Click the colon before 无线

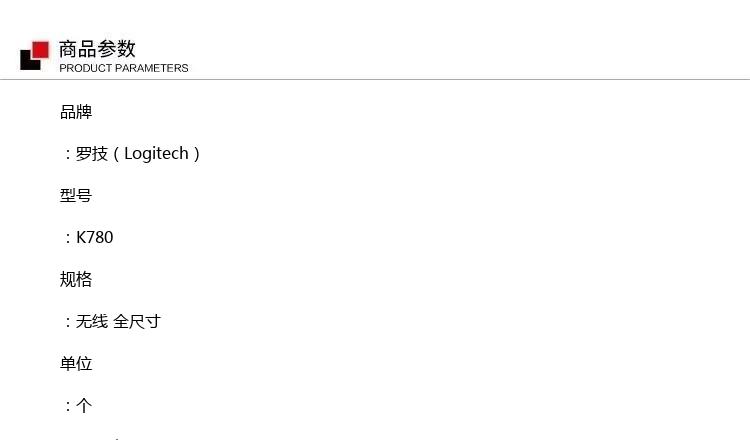tap(68, 322)
